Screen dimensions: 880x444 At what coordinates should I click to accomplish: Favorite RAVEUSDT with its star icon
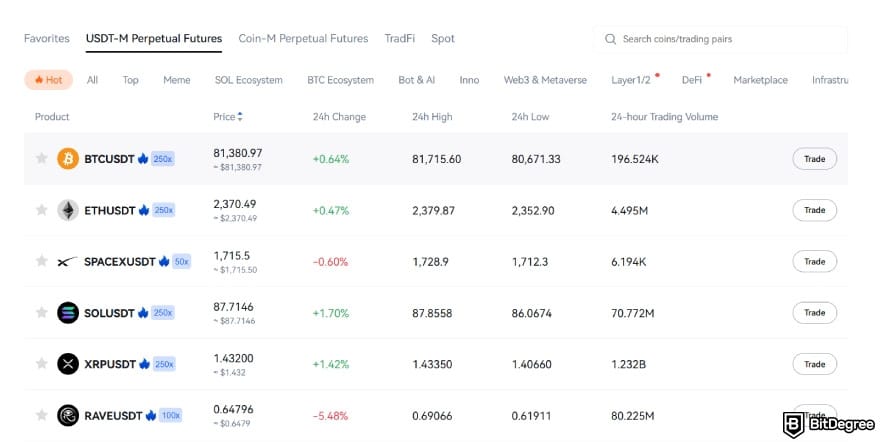(42, 415)
